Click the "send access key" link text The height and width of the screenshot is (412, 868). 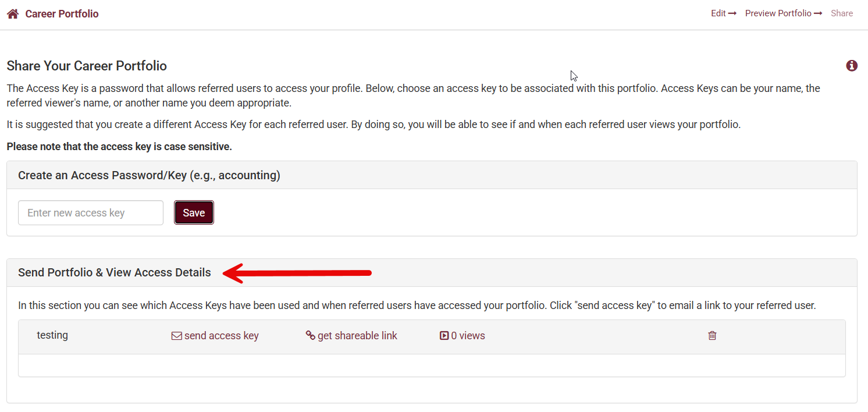(x=222, y=336)
